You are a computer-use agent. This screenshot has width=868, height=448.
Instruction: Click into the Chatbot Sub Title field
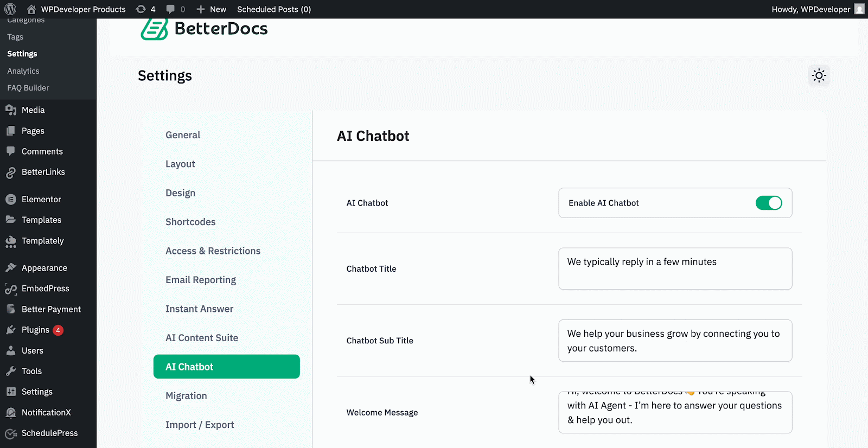pos(675,341)
